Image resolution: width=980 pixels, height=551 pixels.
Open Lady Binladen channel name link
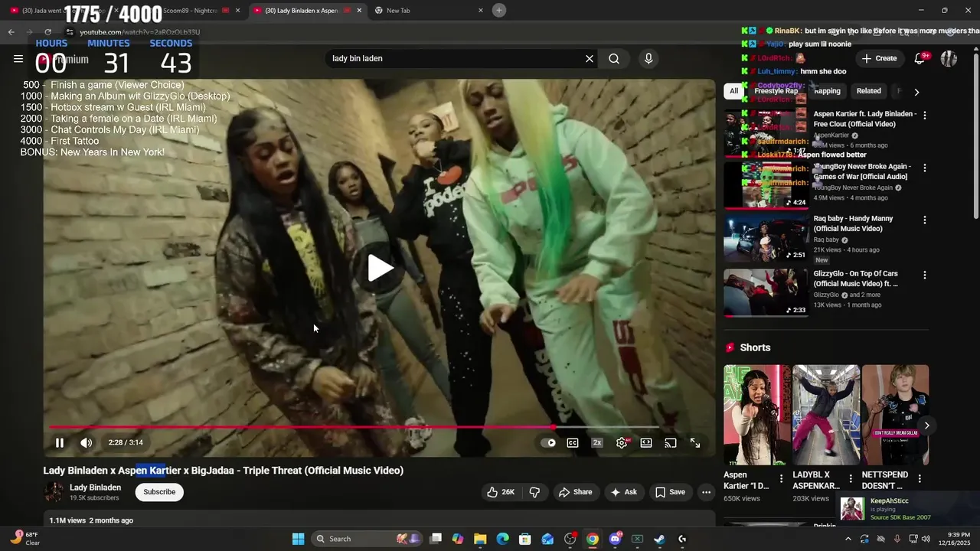click(x=95, y=487)
